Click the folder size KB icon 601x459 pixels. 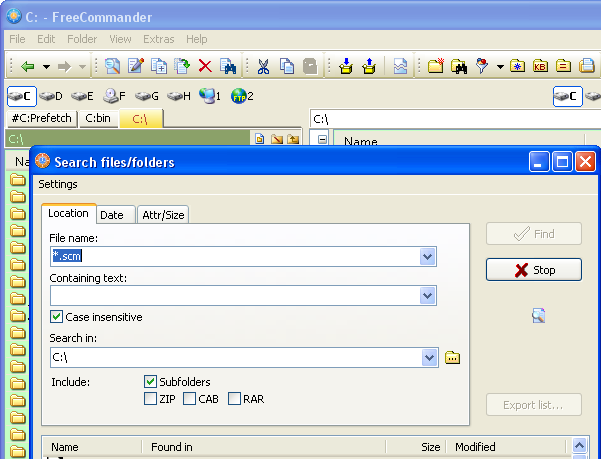point(540,66)
